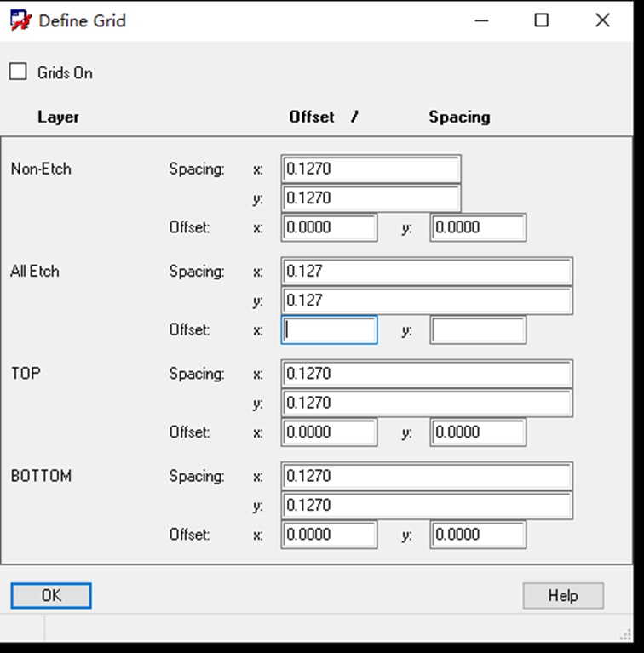The width and height of the screenshot is (644, 653).
Task: Focus the All Etch offset y field
Action: (478, 329)
